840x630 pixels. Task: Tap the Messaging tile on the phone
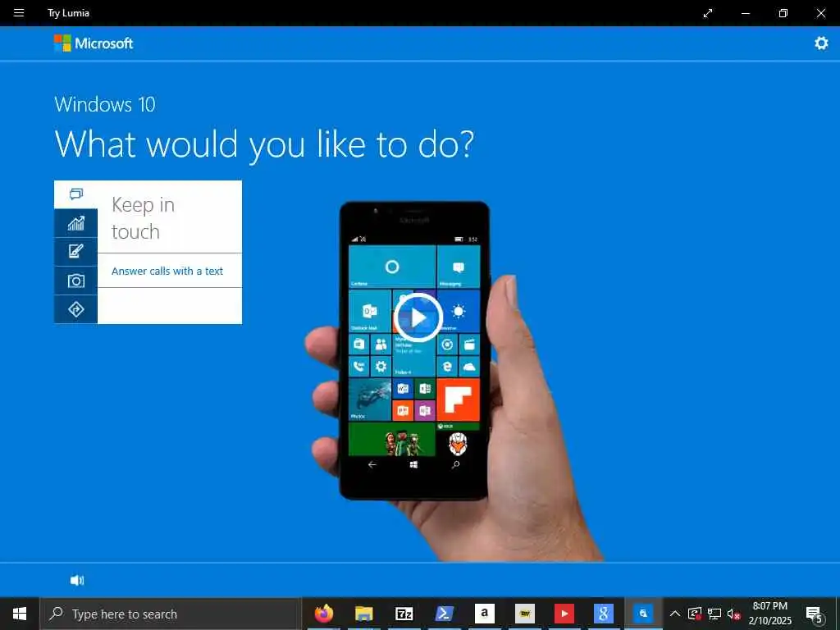click(459, 267)
